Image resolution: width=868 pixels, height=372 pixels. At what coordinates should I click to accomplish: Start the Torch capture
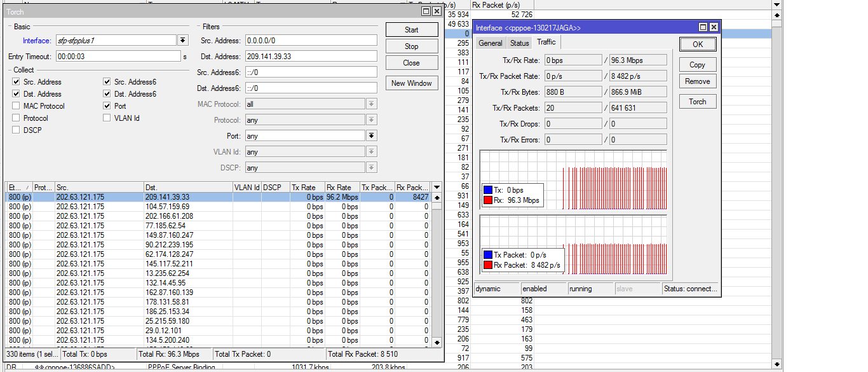point(412,30)
